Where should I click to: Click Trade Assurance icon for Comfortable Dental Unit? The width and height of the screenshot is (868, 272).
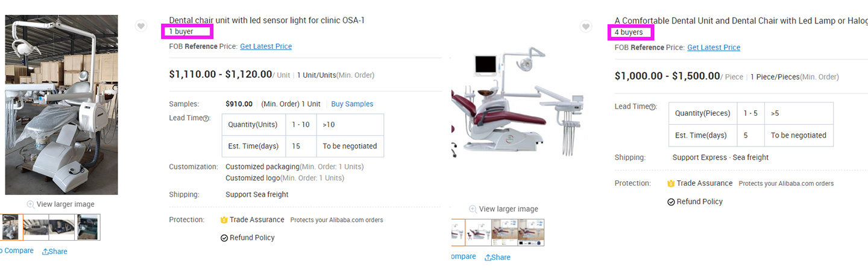pyautogui.click(x=671, y=183)
